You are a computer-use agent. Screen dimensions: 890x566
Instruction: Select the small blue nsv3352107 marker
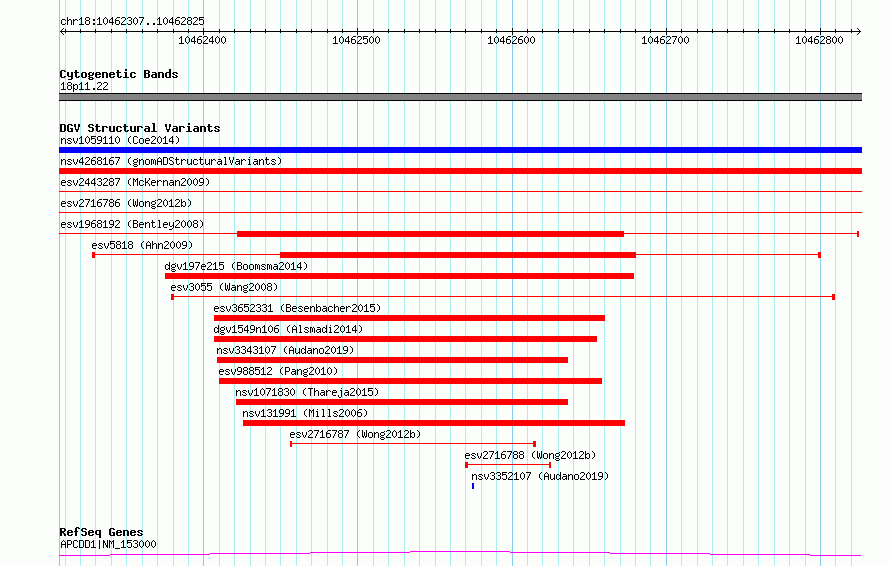(473, 486)
